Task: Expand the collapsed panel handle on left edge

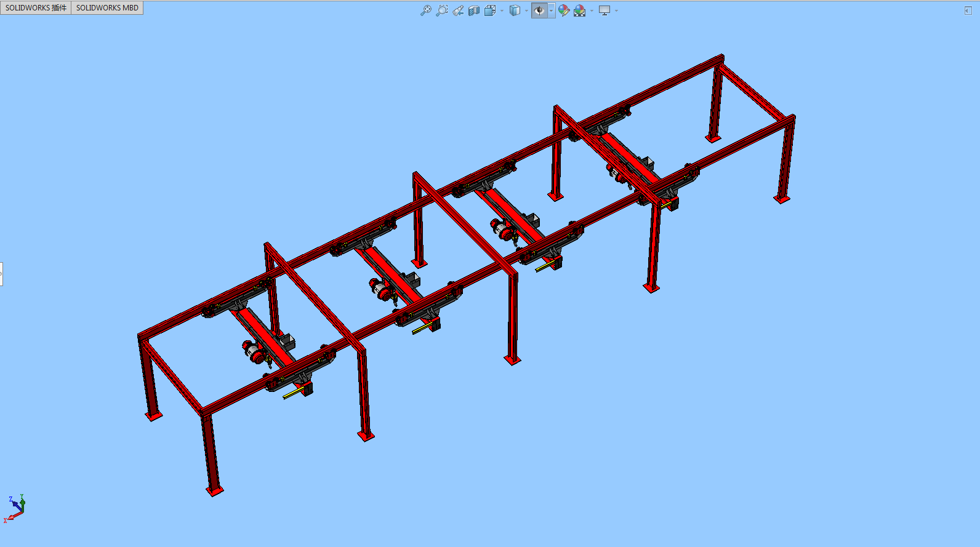Action: (x=1, y=274)
